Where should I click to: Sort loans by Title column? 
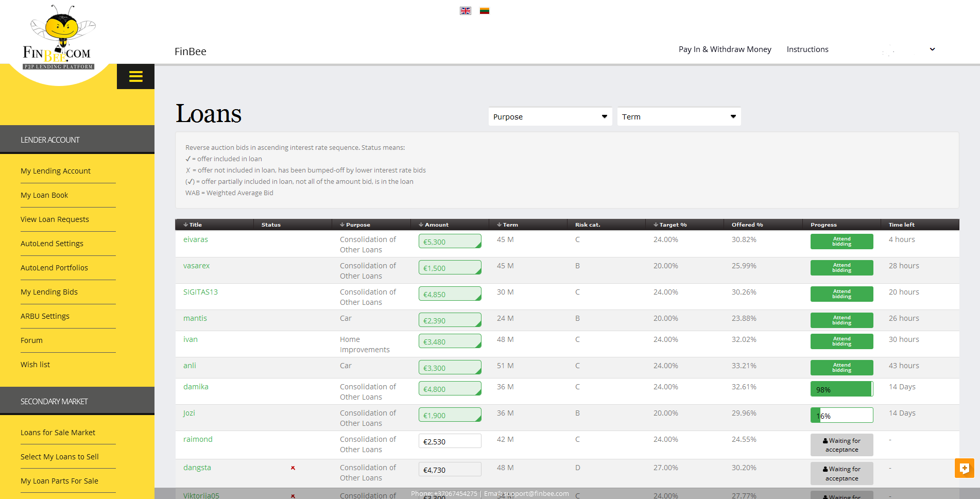[x=193, y=225]
